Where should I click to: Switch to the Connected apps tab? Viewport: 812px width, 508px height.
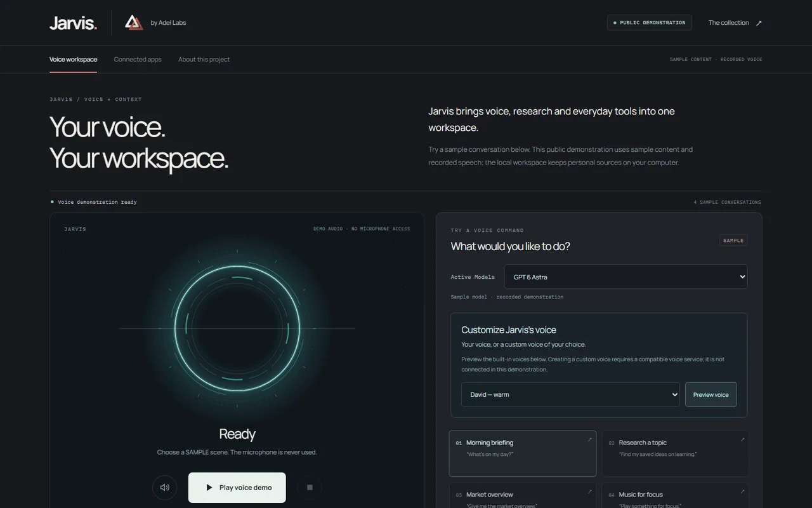tap(138, 59)
